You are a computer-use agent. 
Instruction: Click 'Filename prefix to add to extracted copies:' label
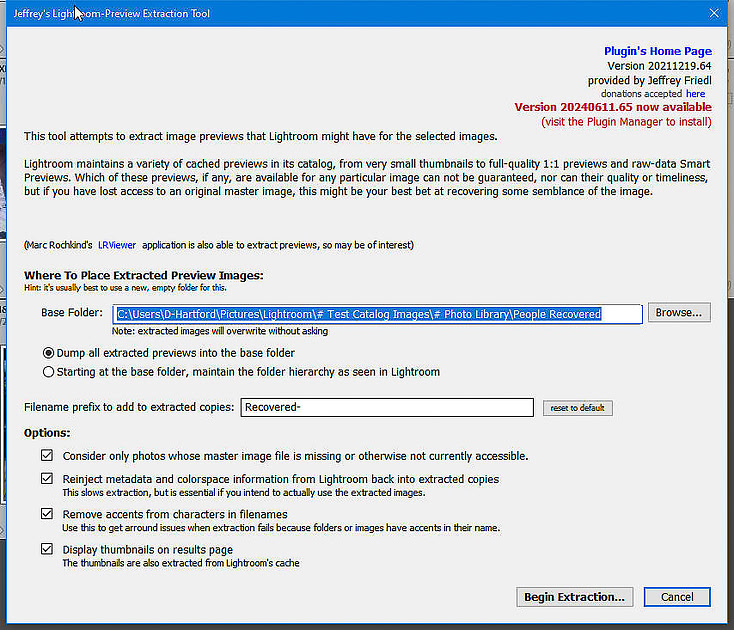[x=129, y=407]
